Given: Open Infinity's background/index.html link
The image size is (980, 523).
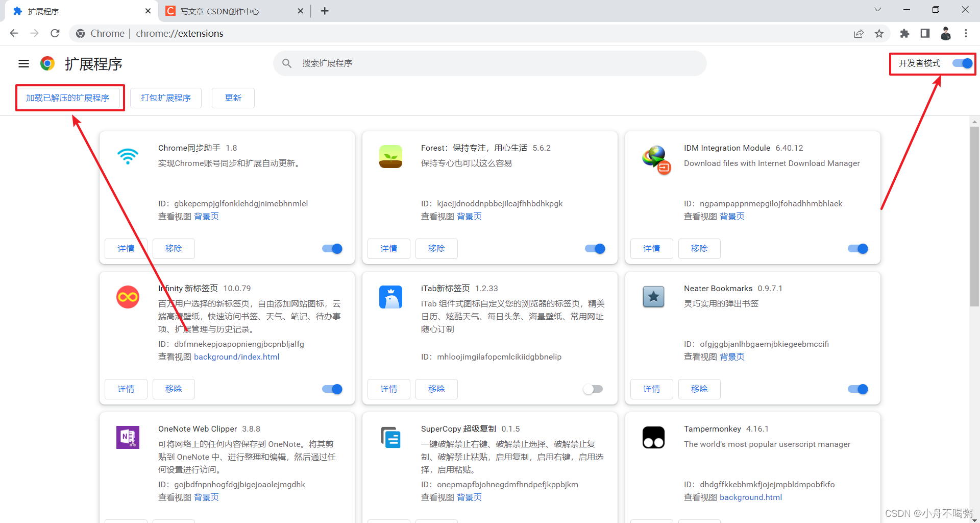Looking at the screenshot, I should click(236, 356).
